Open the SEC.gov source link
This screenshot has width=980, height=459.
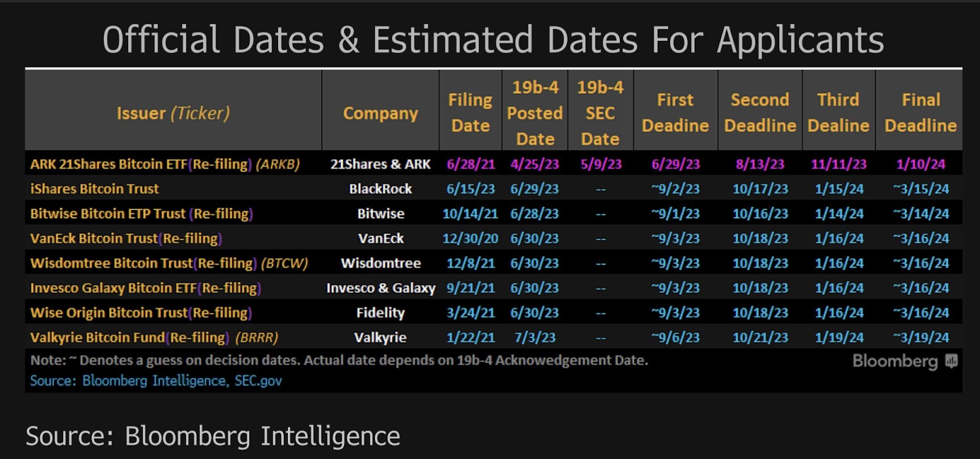(x=258, y=381)
